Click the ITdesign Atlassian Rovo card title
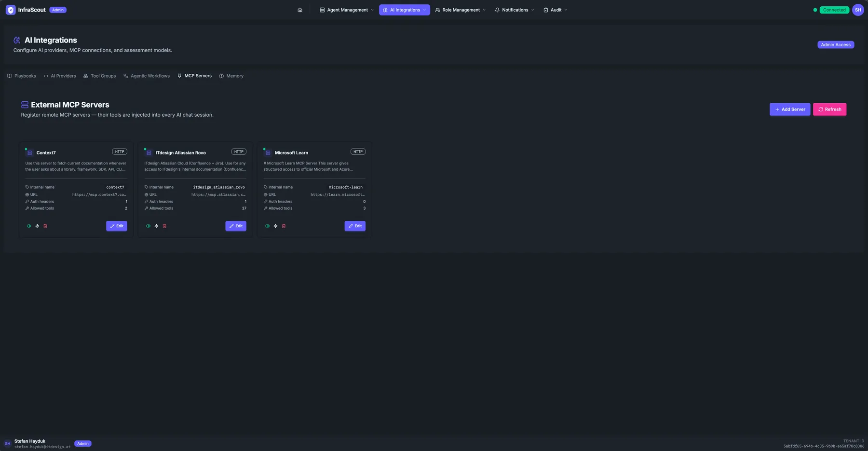The image size is (868, 451). point(180,153)
